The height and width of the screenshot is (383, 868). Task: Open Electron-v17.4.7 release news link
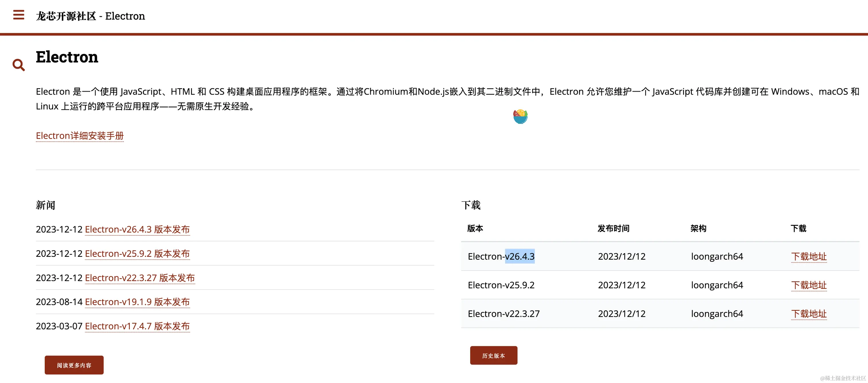137,326
